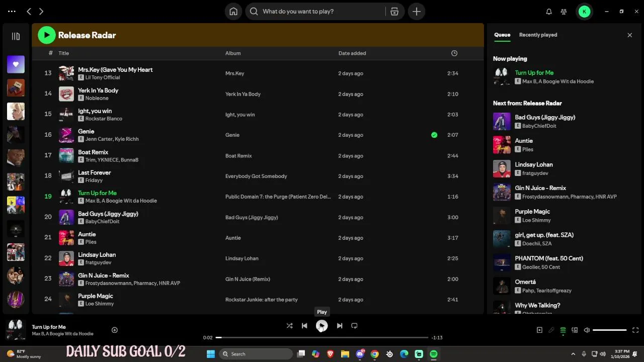Open Discord from taskbar
The image size is (644, 362).
point(360,354)
